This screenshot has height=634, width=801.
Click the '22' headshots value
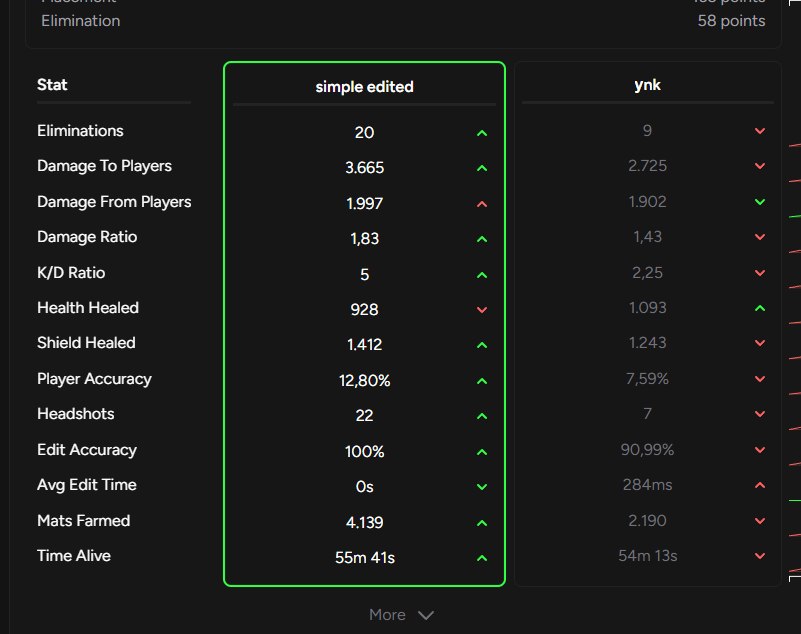[364, 416]
